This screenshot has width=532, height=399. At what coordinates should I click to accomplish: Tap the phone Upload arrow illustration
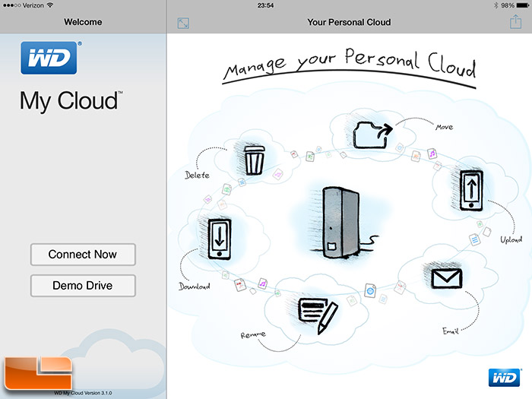point(471,190)
